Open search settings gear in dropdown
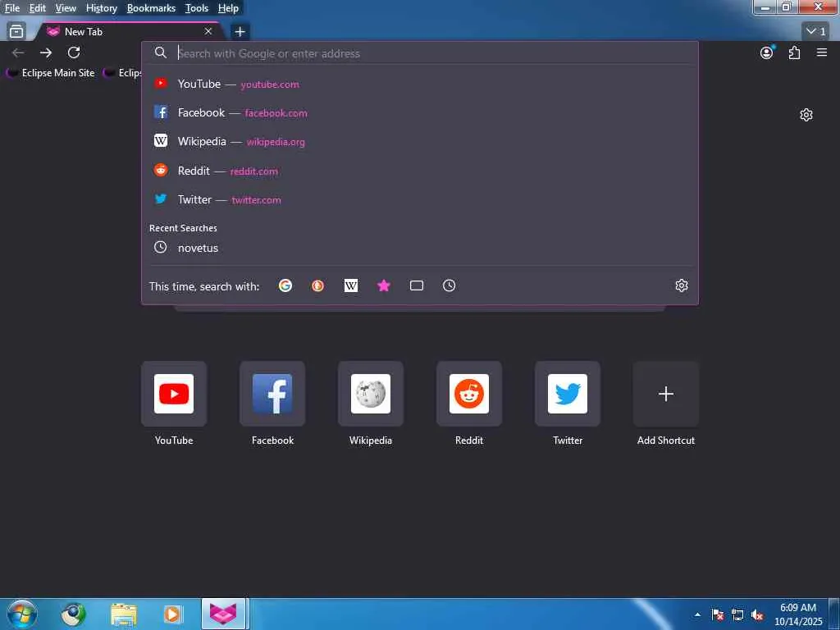 tap(681, 285)
